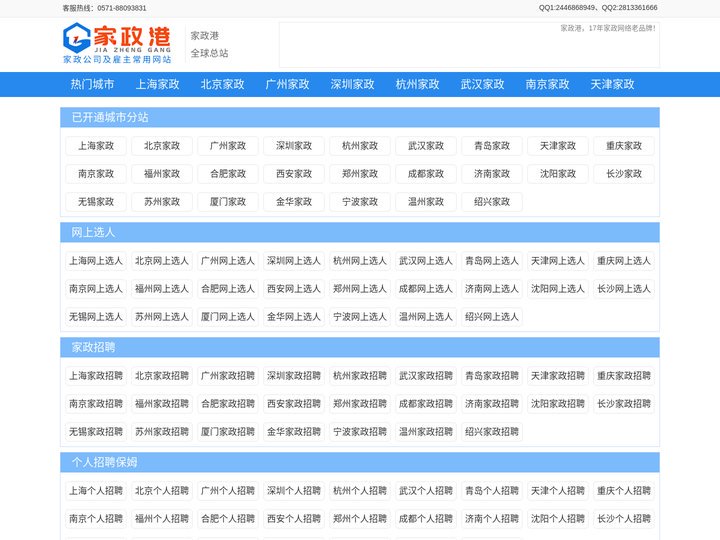Viewport: 720px width, 540px height.
Task: Click the 个人招聘保姆 section header
Action: point(360,462)
